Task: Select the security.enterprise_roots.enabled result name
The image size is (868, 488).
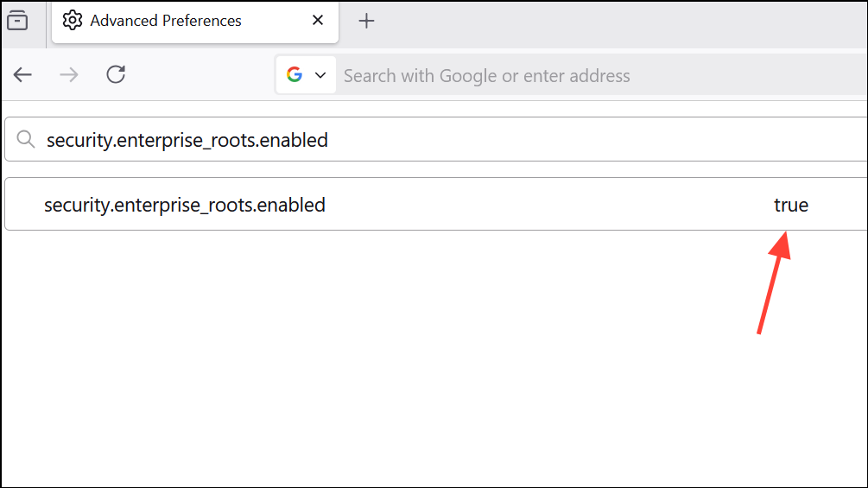Action: coord(185,206)
